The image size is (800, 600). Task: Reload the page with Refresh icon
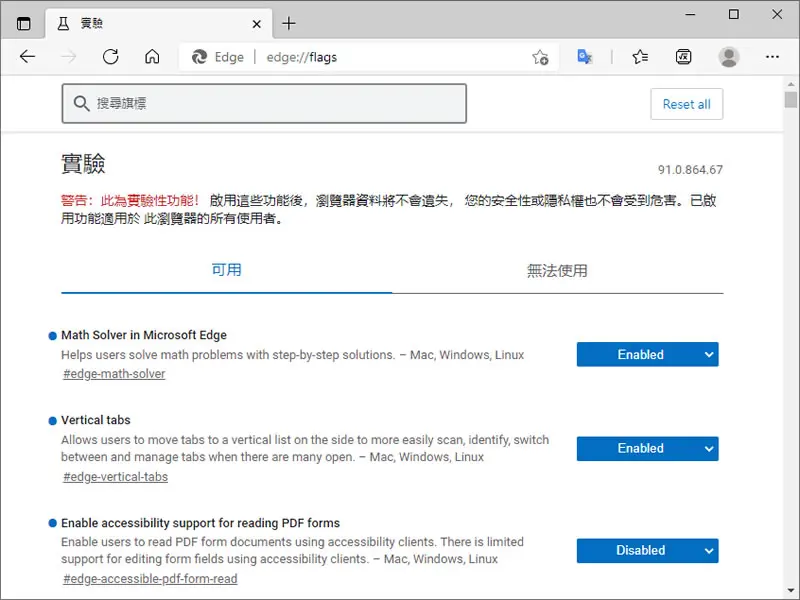(111, 57)
